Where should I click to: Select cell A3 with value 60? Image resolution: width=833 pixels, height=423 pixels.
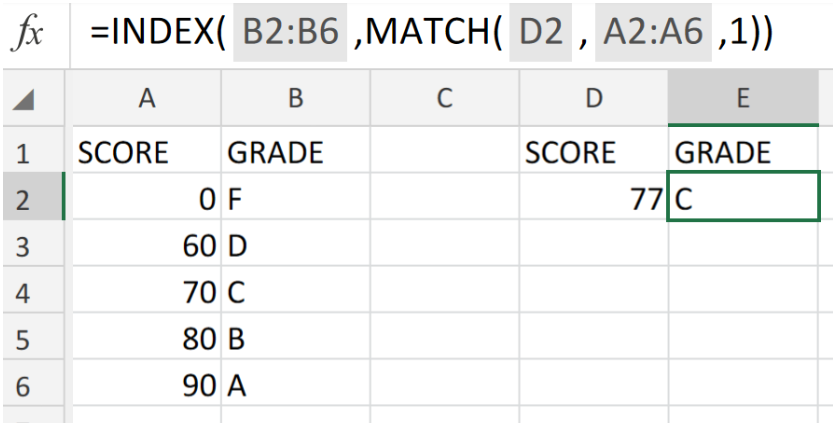point(147,247)
